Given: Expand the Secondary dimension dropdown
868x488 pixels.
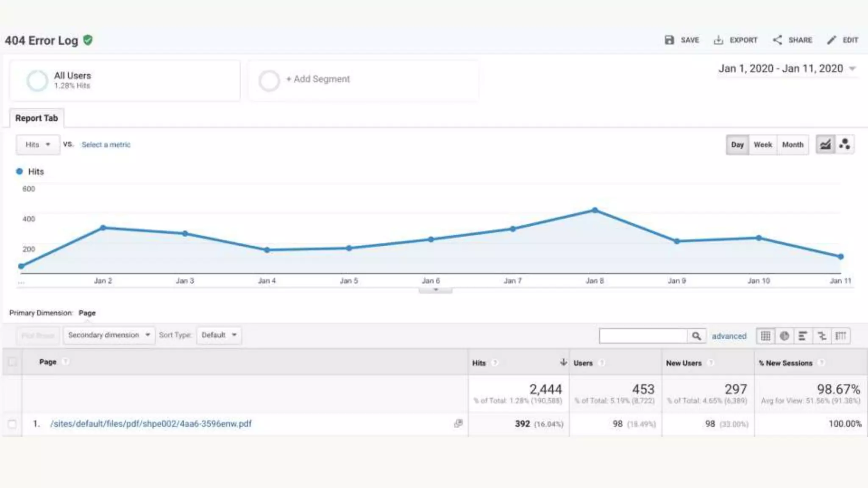Looking at the screenshot, I should [109, 335].
